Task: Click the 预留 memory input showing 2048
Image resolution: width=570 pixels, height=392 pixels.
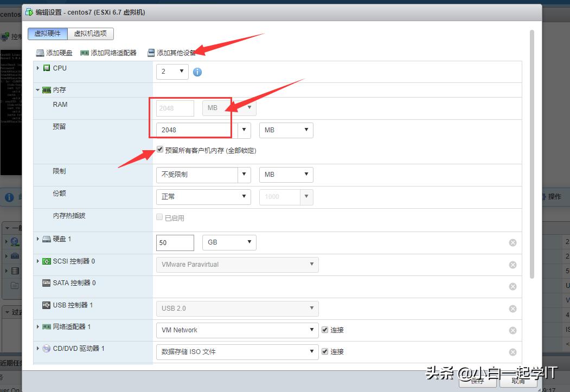Action: pos(190,130)
